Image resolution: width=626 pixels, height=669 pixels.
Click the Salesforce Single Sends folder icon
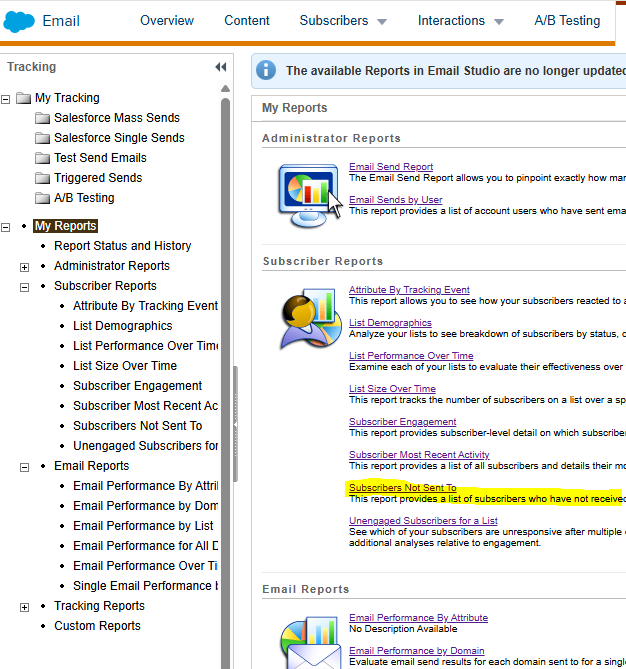click(x=42, y=138)
